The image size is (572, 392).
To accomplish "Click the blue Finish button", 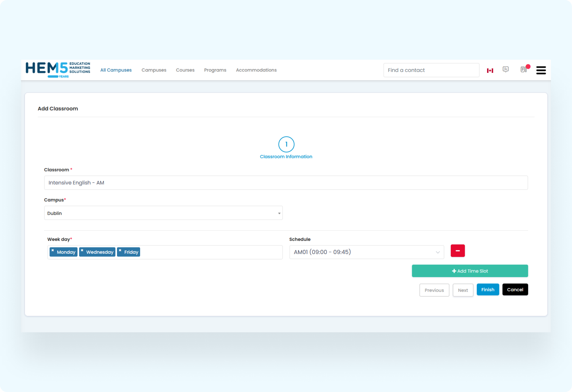I will [487, 289].
